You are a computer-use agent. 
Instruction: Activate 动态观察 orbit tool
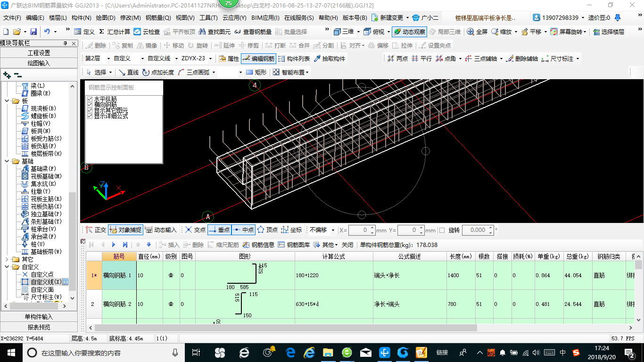[x=409, y=32]
